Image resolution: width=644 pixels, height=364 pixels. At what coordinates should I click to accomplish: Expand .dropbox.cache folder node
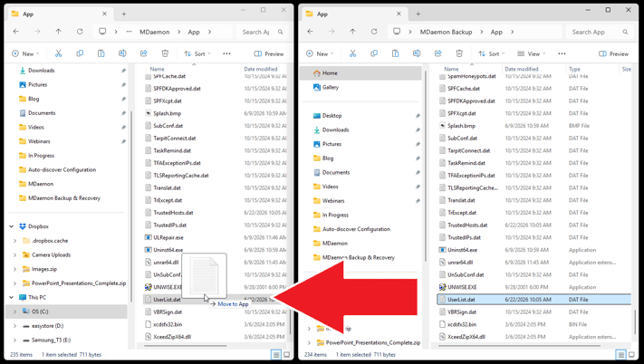tap(15, 241)
